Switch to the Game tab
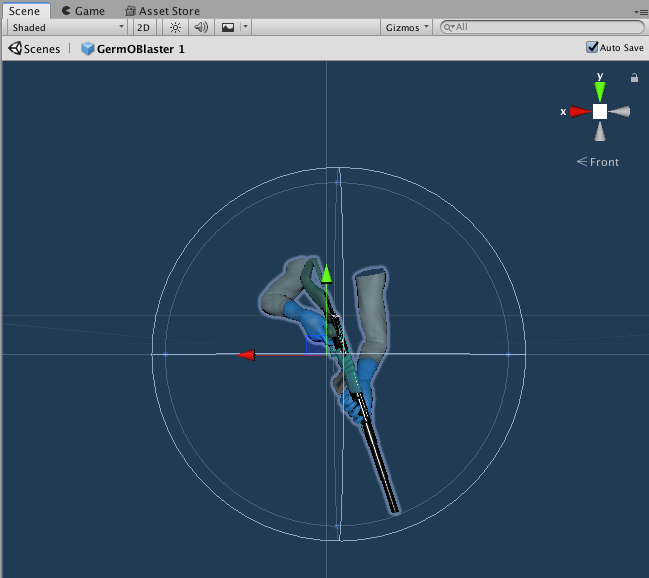 point(82,11)
